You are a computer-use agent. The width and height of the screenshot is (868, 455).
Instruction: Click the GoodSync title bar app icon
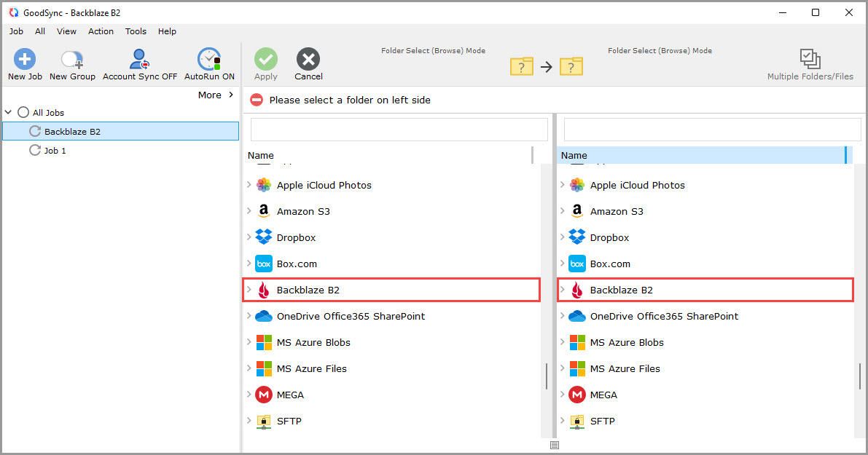[14, 12]
